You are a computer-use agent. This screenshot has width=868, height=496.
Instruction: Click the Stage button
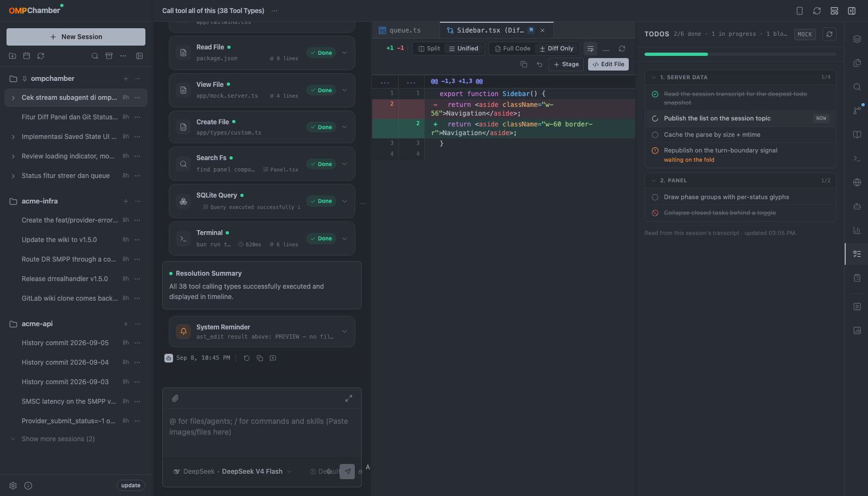click(x=566, y=64)
